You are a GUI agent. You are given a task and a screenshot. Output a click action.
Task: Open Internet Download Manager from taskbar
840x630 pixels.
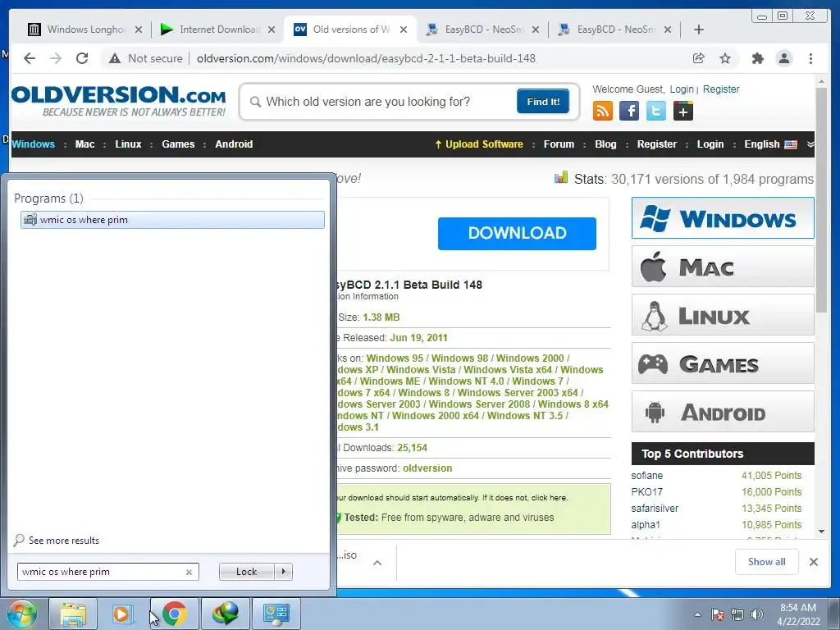click(x=225, y=614)
